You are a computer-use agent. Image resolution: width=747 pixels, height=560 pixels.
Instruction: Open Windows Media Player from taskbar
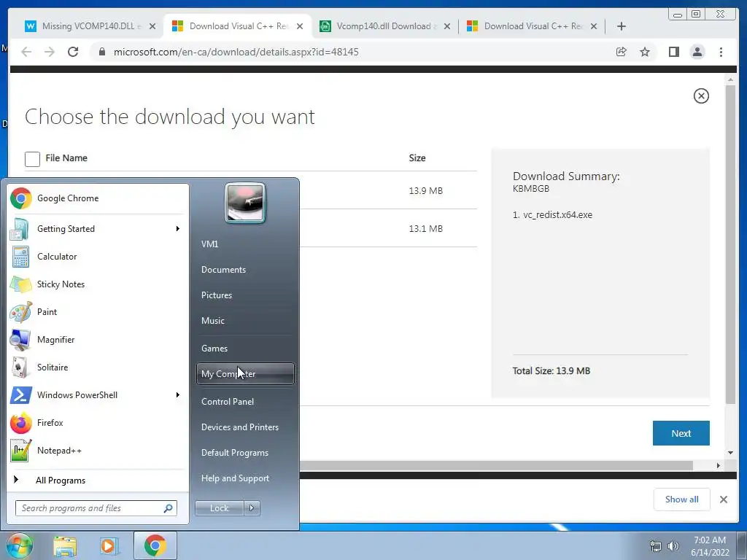109,545
